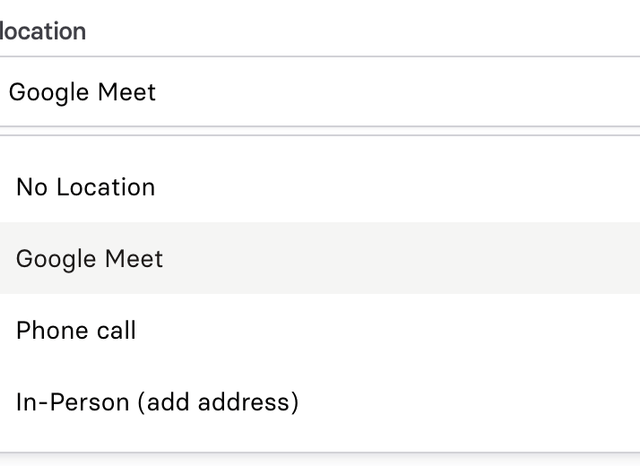Click the location field label
This screenshot has width=640, height=466.
click(x=42, y=31)
